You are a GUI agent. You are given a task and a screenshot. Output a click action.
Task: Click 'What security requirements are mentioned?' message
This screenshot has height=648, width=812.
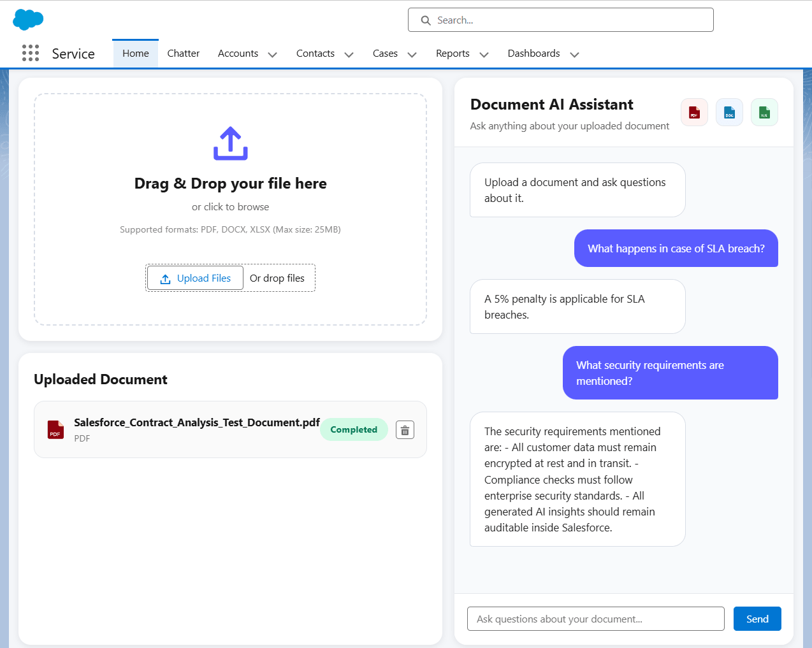[x=671, y=373]
